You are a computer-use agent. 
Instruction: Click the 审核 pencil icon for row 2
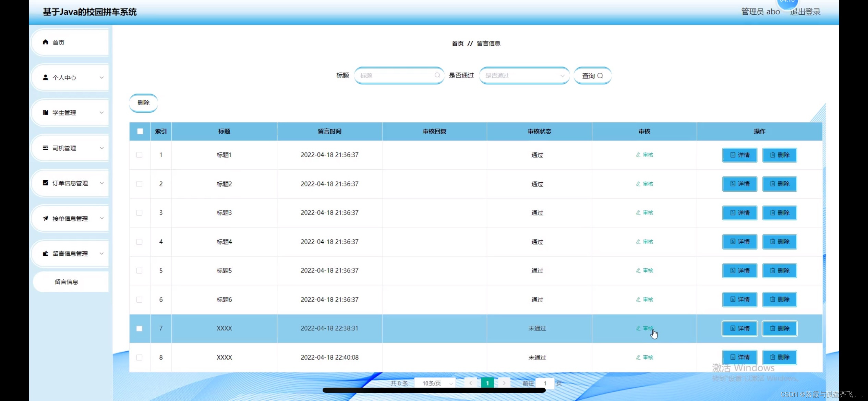(638, 184)
